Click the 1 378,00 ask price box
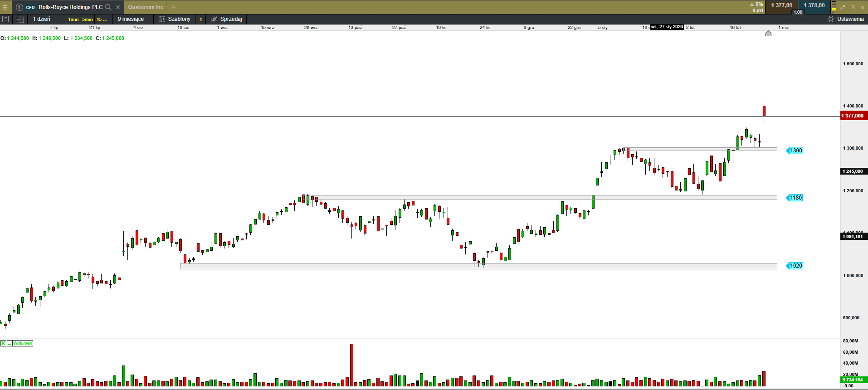Image resolution: width=868 pixels, height=390 pixels. 814,5
